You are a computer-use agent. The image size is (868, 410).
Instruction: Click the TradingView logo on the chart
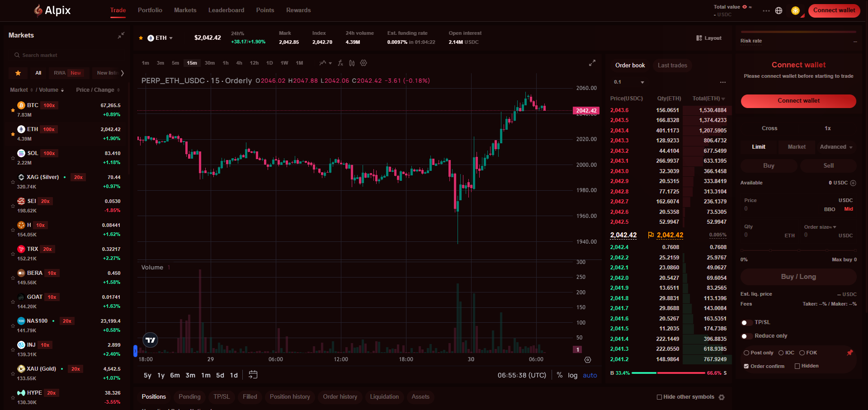pos(150,339)
